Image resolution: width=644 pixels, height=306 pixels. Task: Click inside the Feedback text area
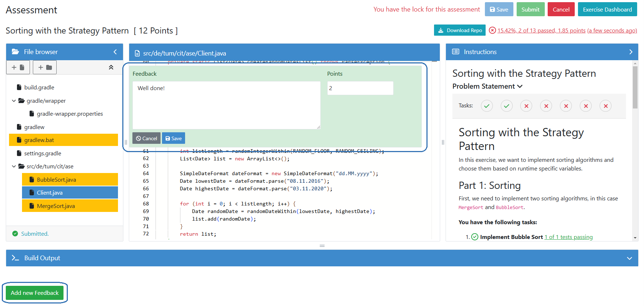pyautogui.click(x=226, y=105)
